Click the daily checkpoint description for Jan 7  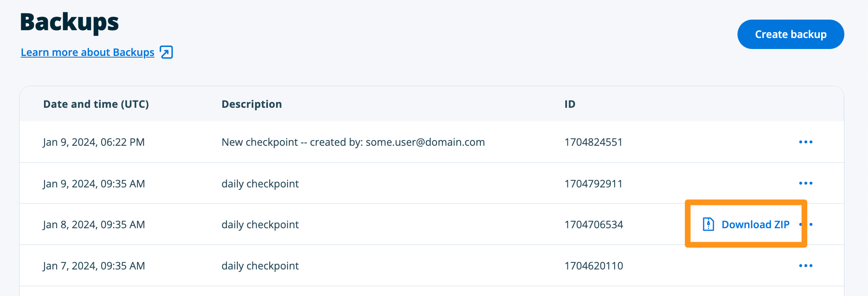pos(260,266)
